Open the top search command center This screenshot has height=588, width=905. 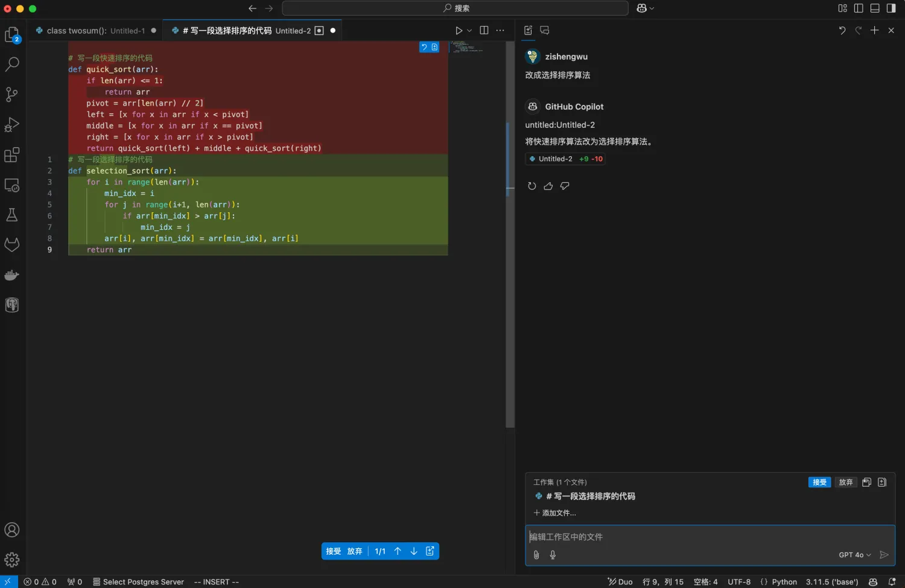(x=455, y=8)
